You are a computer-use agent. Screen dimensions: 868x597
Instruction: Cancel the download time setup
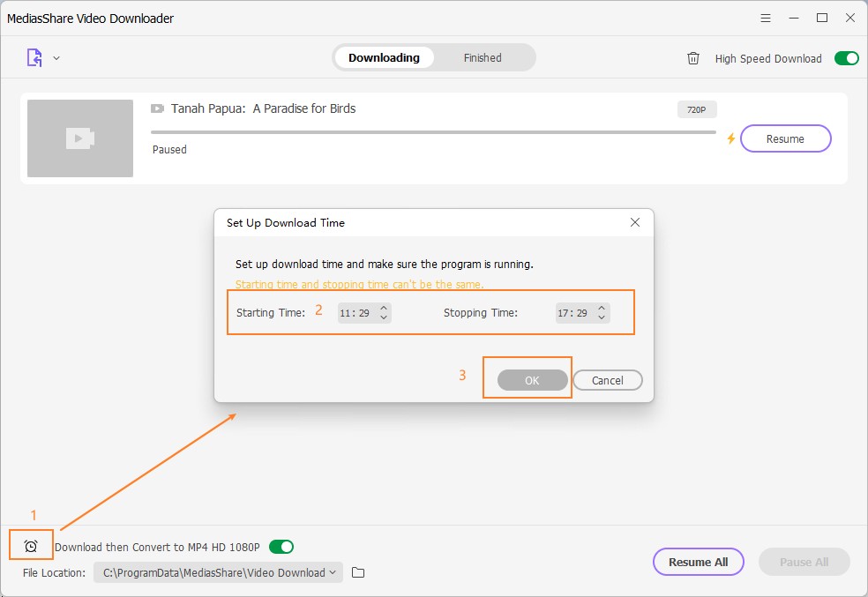[x=607, y=380]
